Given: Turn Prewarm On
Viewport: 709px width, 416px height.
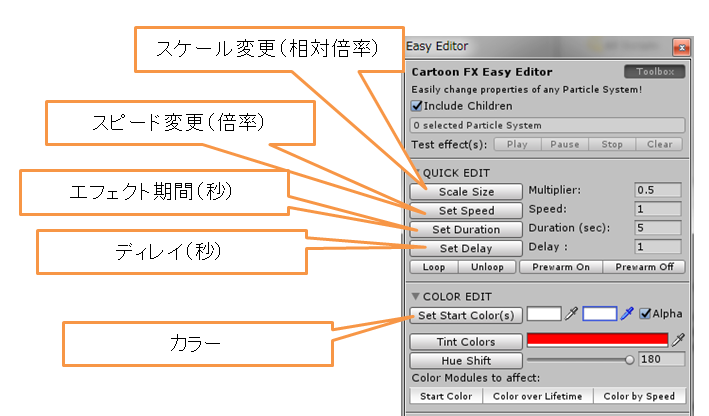Looking at the screenshot, I should pyautogui.click(x=561, y=267).
